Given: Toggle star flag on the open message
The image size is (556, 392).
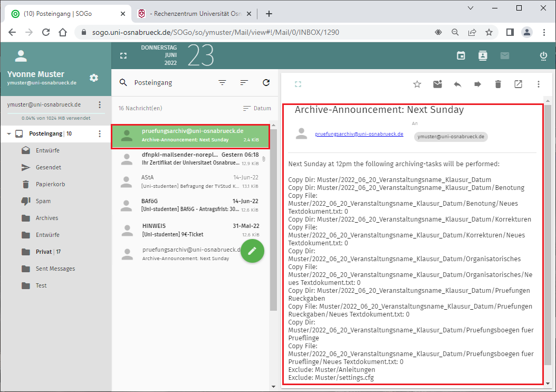Looking at the screenshot, I should [417, 84].
